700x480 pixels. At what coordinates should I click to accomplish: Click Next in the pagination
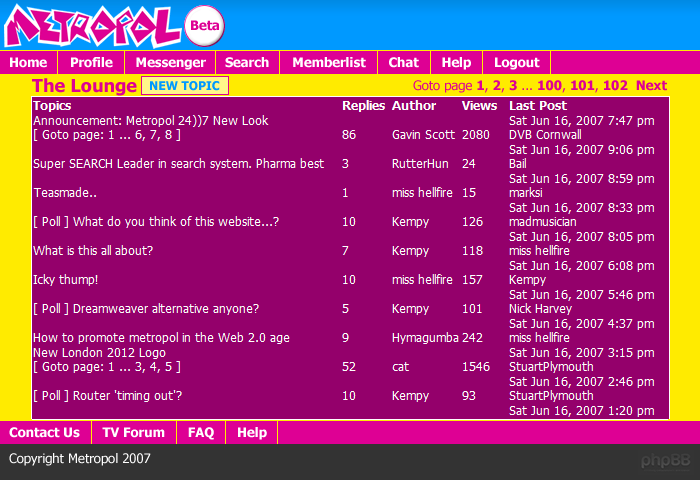(x=651, y=85)
